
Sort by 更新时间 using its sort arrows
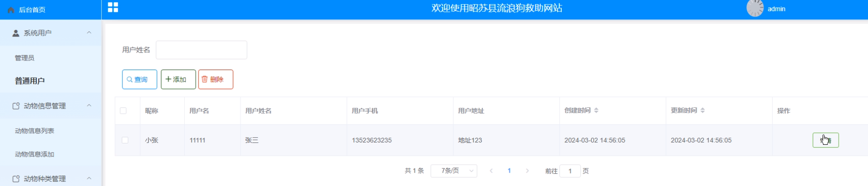pyautogui.click(x=703, y=110)
